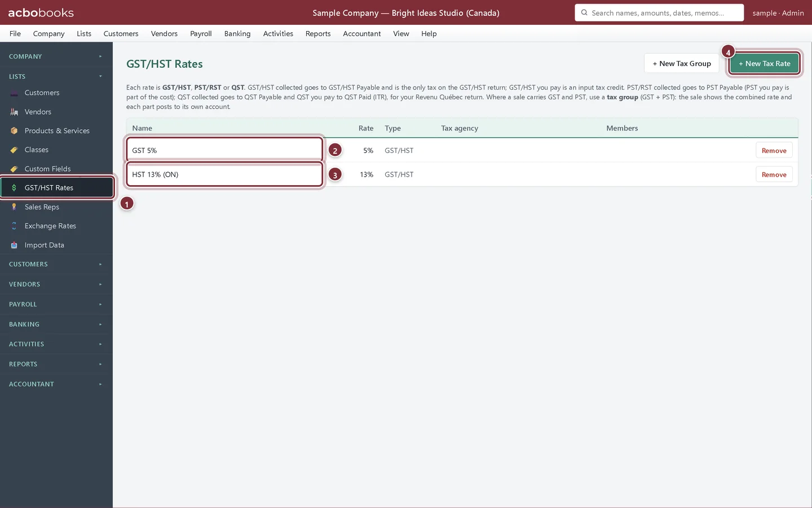Open the Activities menu
Image resolution: width=812 pixels, height=508 pixels.
pyautogui.click(x=278, y=33)
